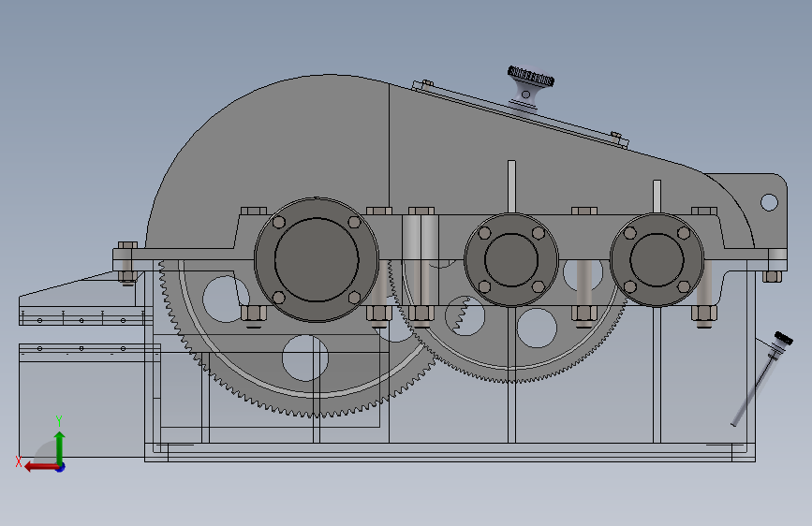Select the flange bolt at the far left end
The image size is (812, 526).
tap(127, 262)
